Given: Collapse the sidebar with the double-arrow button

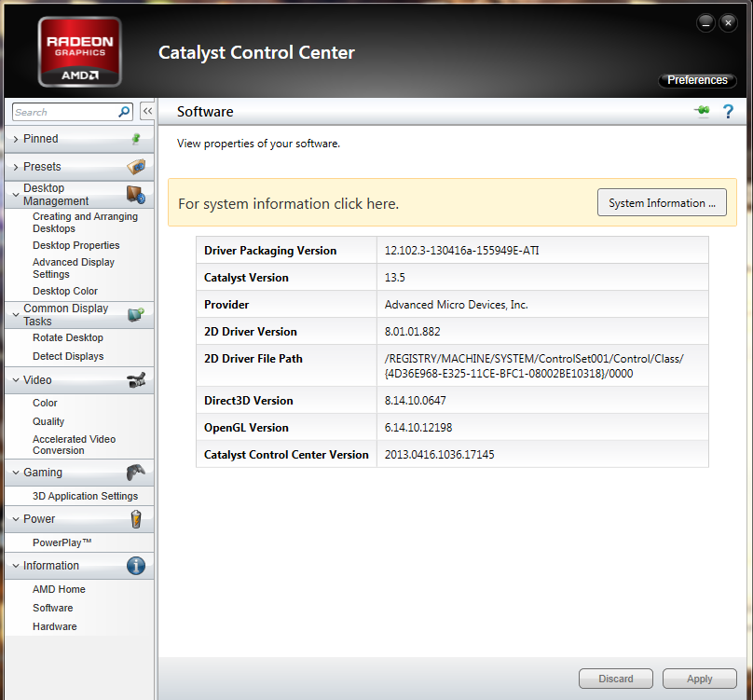Looking at the screenshot, I should (x=147, y=112).
